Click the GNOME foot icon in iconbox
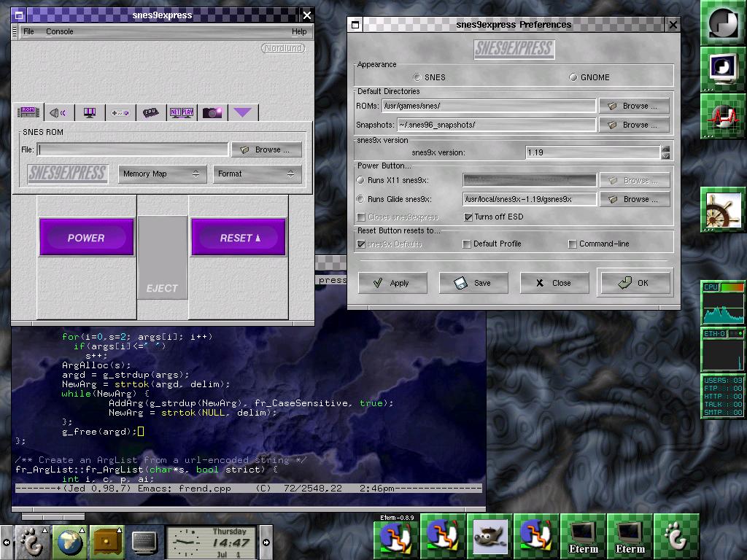 click(676, 536)
